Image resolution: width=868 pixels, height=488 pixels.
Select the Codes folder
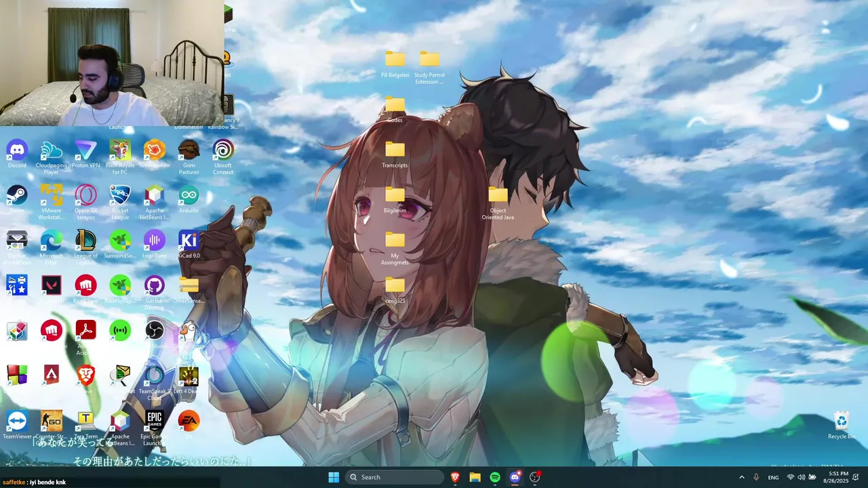pos(395,108)
